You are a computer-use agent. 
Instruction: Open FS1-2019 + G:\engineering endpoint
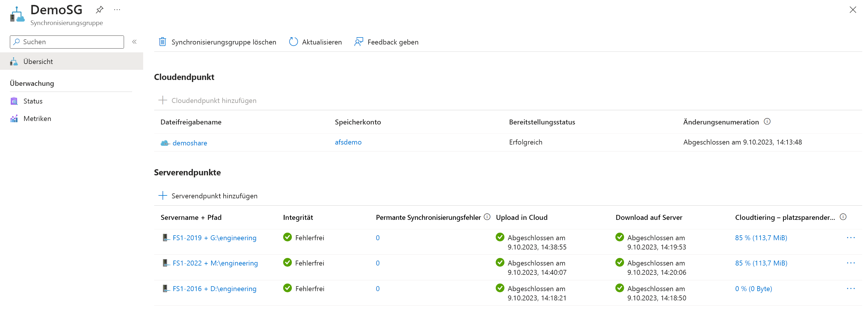coord(214,238)
